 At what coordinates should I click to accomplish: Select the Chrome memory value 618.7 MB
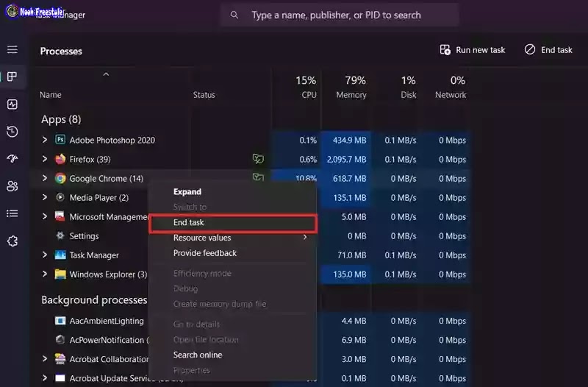tap(350, 179)
